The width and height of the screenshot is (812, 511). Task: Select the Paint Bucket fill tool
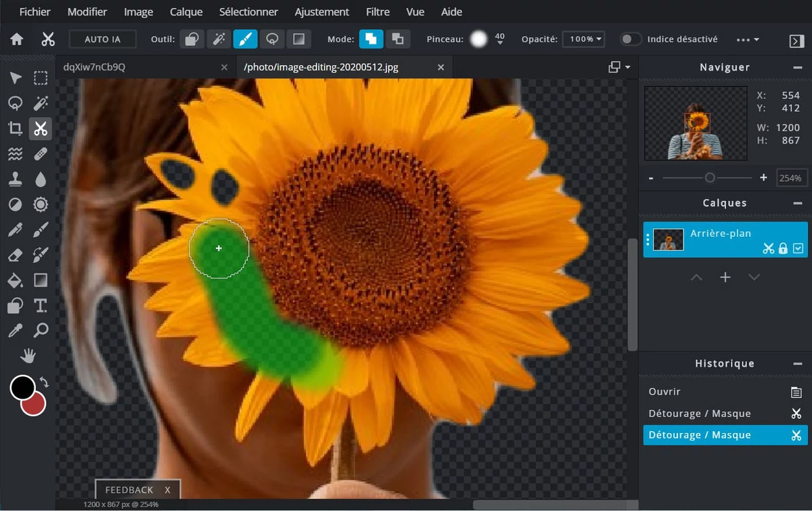15,280
